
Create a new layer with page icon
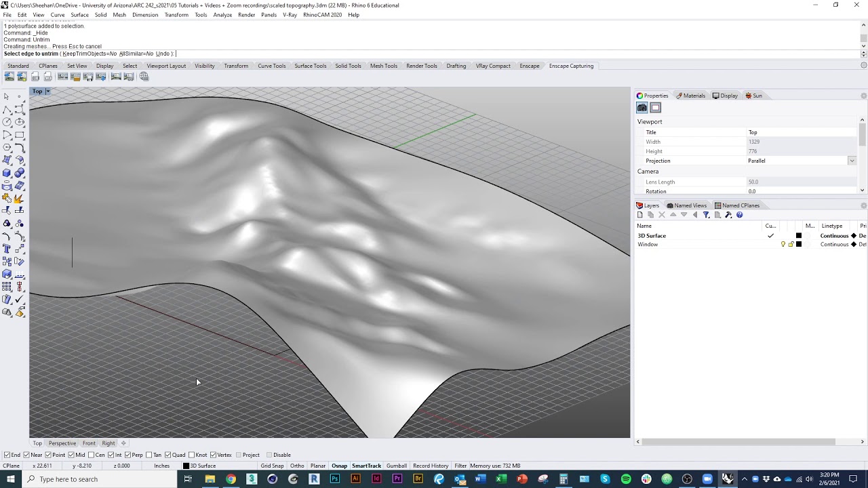(639, 215)
